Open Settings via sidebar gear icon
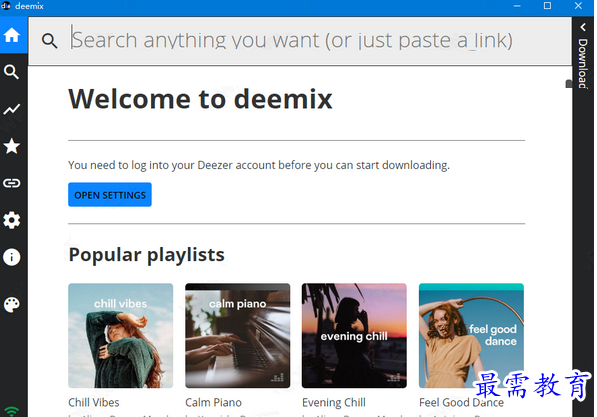 (x=12, y=220)
